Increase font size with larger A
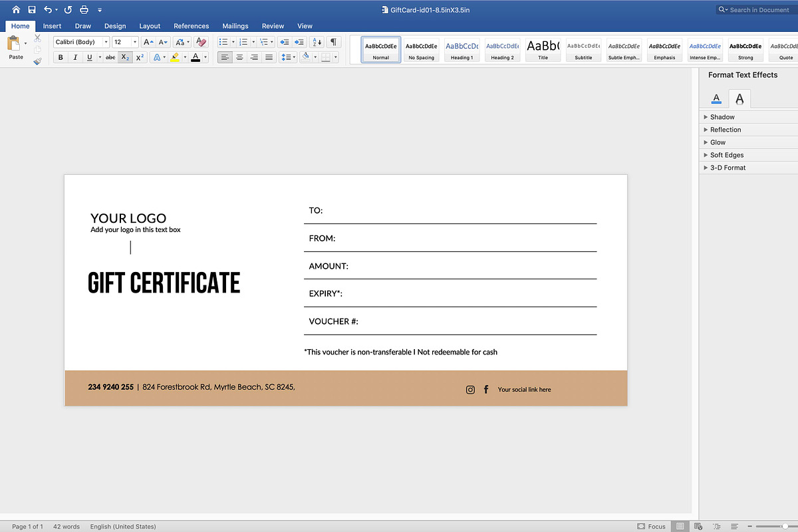 (149, 42)
